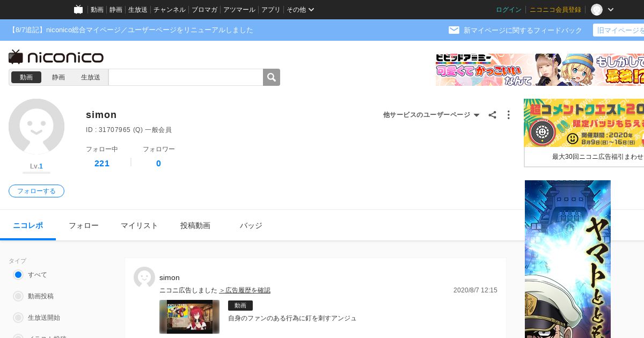This screenshot has height=338, width=644.
Task: Open the niconico logo homepage link
Action: [56, 57]
